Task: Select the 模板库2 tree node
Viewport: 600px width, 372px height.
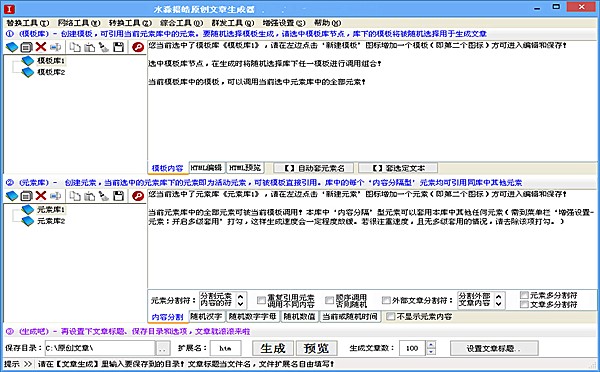Action: [x=51, y=72]
